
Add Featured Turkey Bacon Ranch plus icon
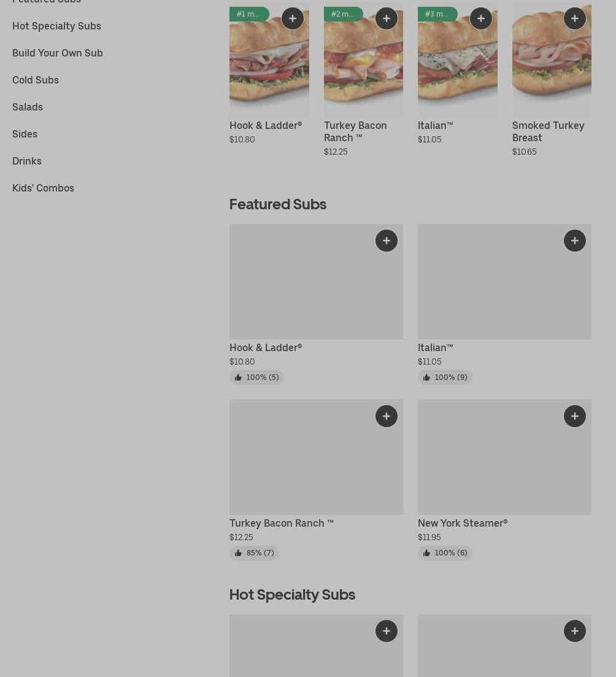click(387, 416)
